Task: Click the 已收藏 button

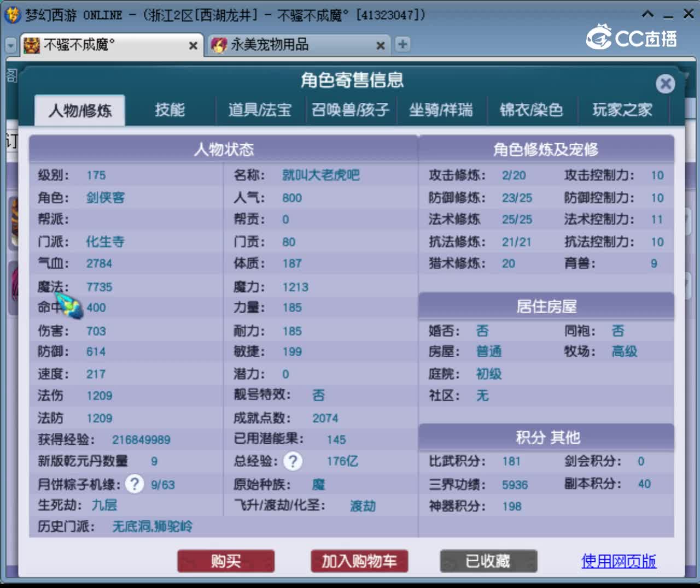Action: click(488, 561)
